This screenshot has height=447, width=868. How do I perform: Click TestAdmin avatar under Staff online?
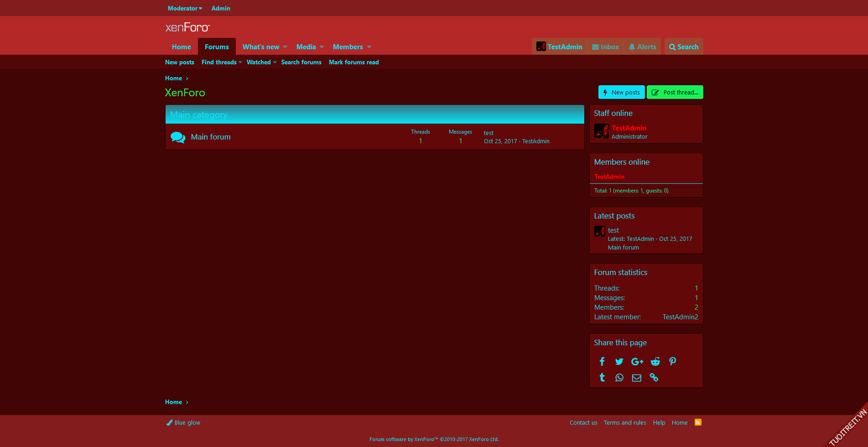pos(602,131)
